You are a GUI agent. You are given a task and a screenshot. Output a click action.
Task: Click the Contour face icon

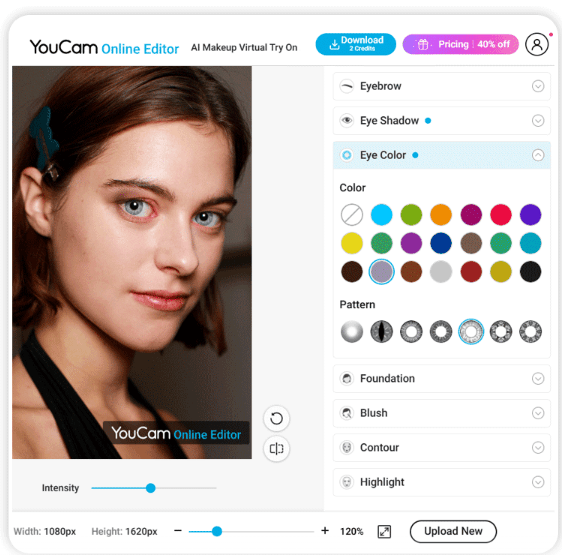347,447
